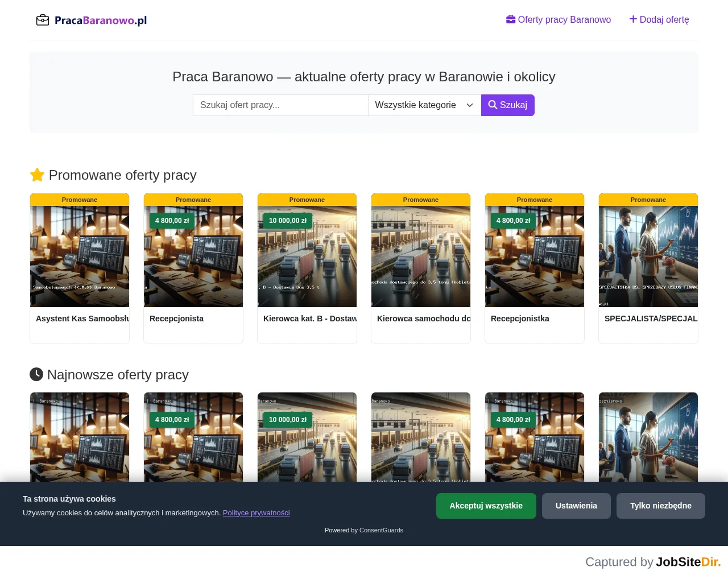Open cookie Ustawienia button

(x=576, y=506)
